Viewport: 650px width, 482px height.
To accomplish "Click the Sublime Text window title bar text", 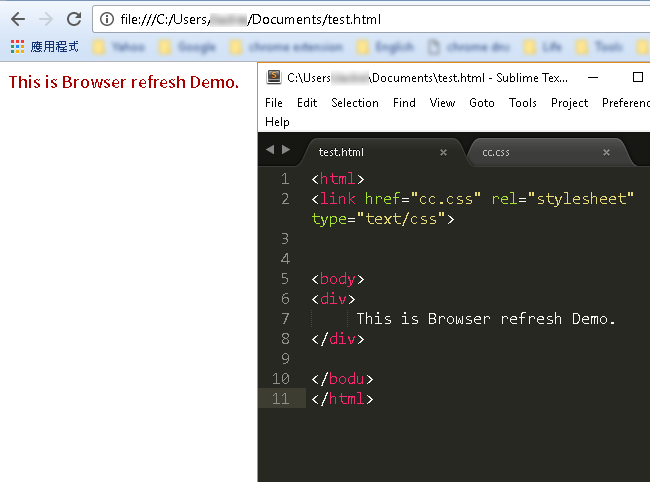I will (x=427, y=78).
